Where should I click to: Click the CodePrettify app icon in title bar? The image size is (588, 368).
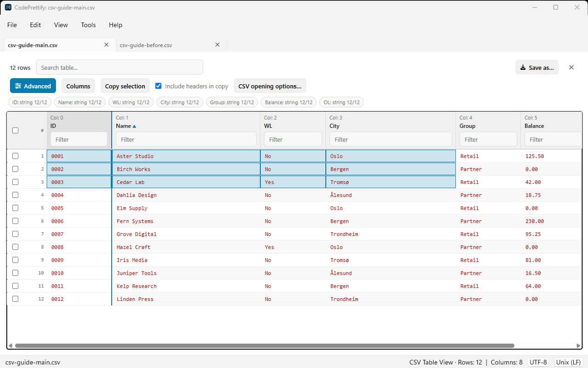point(8,7)
